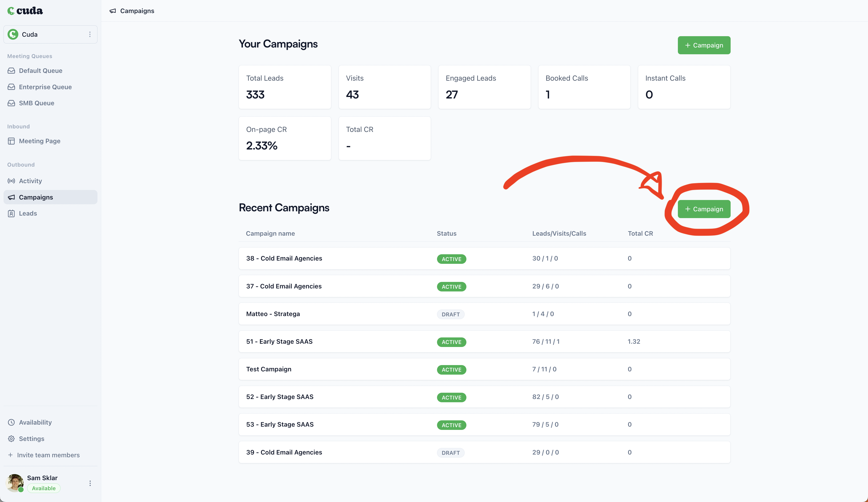Click the Total Leads stat card

(285, 87)
